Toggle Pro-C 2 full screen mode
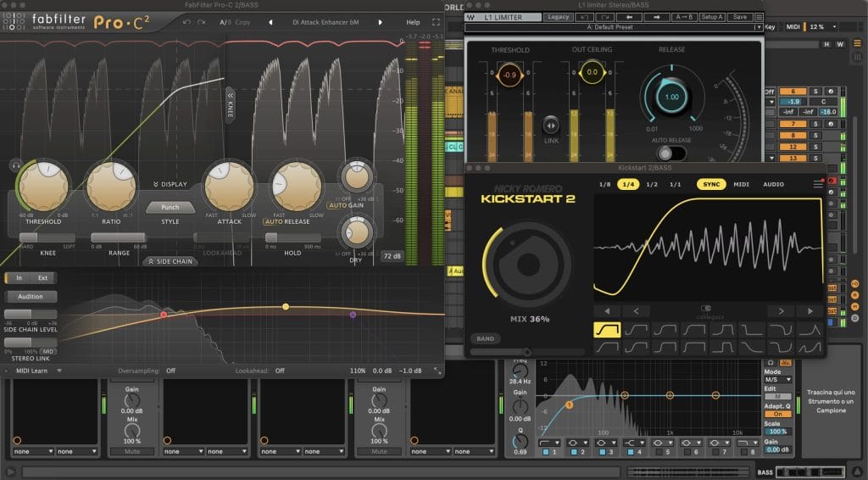 437,22
